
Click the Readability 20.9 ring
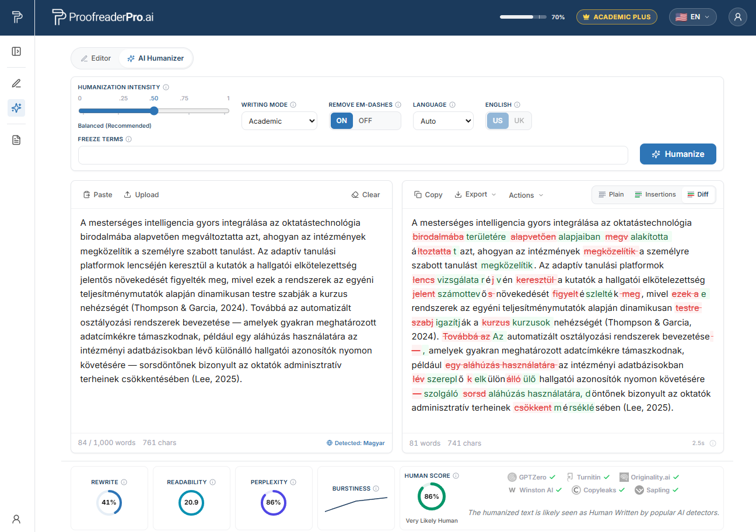(191, 502)
